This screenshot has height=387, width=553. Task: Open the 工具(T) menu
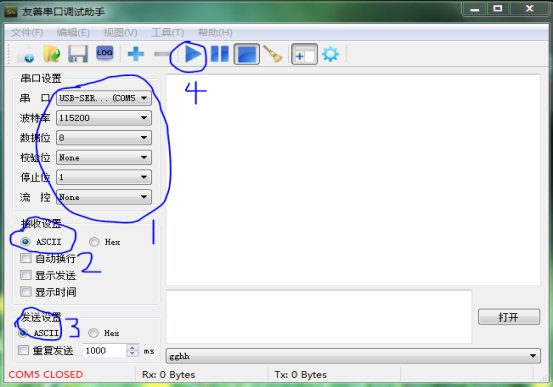168,32
